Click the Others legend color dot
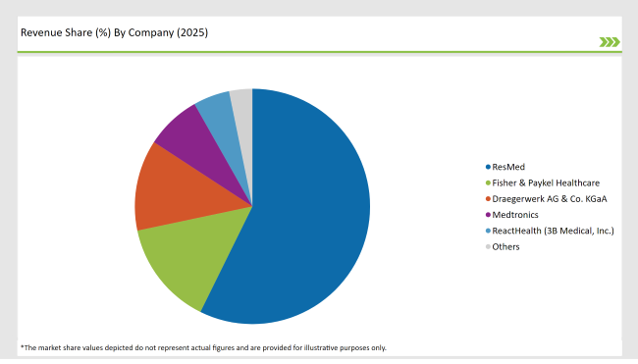Screen dimensions: 638x364 tap(488, 247)
